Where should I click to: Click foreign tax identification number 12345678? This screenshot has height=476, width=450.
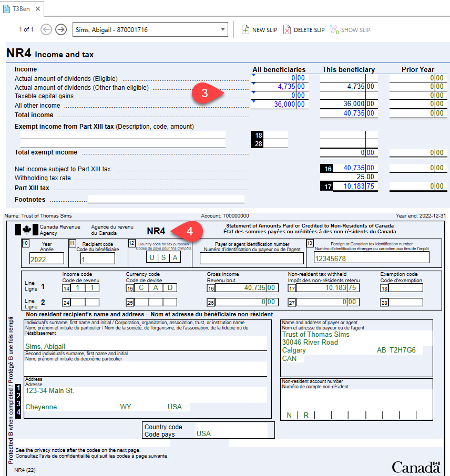pos(372,258)
